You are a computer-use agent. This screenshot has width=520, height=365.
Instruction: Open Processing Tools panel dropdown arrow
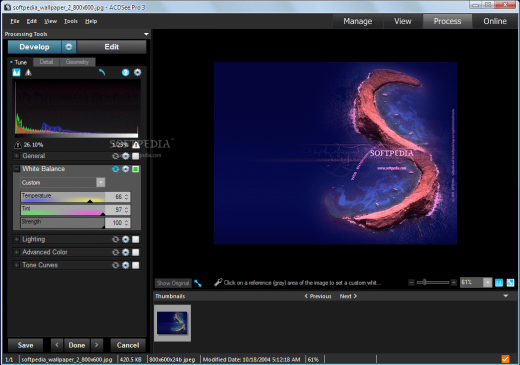pyautogui.click(x=146, y=34)
